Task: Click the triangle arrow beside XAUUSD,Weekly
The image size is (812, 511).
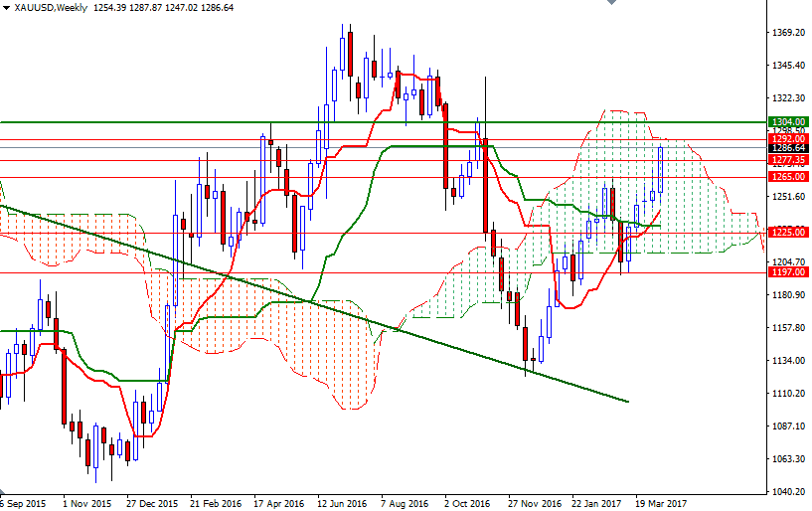Action: tap(6, 8)
